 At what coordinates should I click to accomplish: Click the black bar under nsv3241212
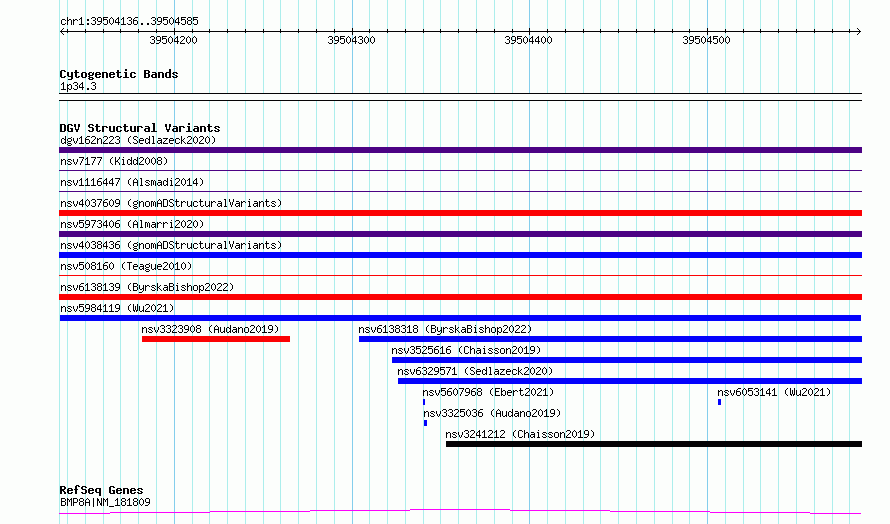654,444
